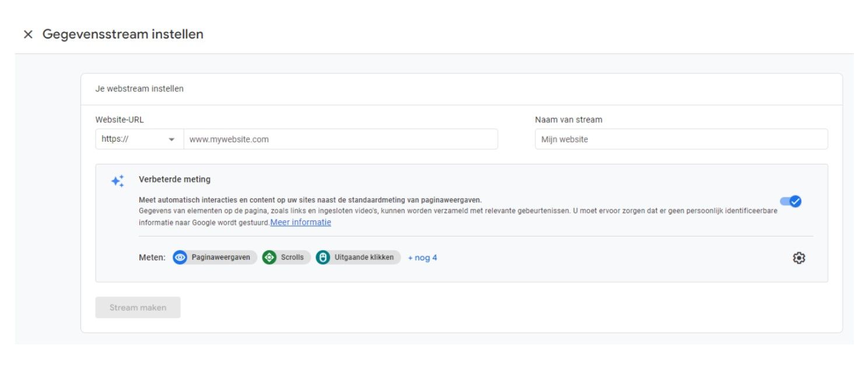Select the Uitgaande klikken chip label
868x377 pixels.
(x=364, y=258)
